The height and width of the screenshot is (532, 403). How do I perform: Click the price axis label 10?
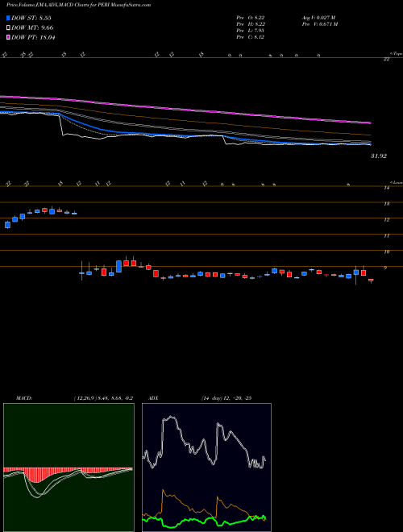tap(386, 251)
